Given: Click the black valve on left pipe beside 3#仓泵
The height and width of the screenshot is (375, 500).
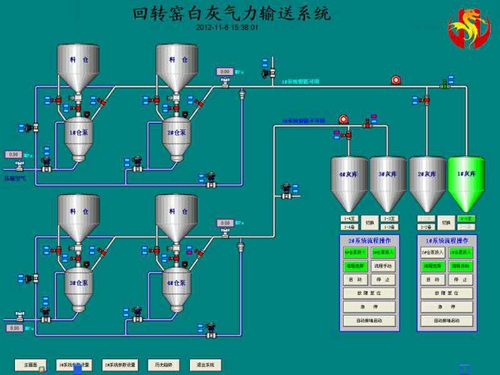Looking at the screenshot, I should click(32, 277).
